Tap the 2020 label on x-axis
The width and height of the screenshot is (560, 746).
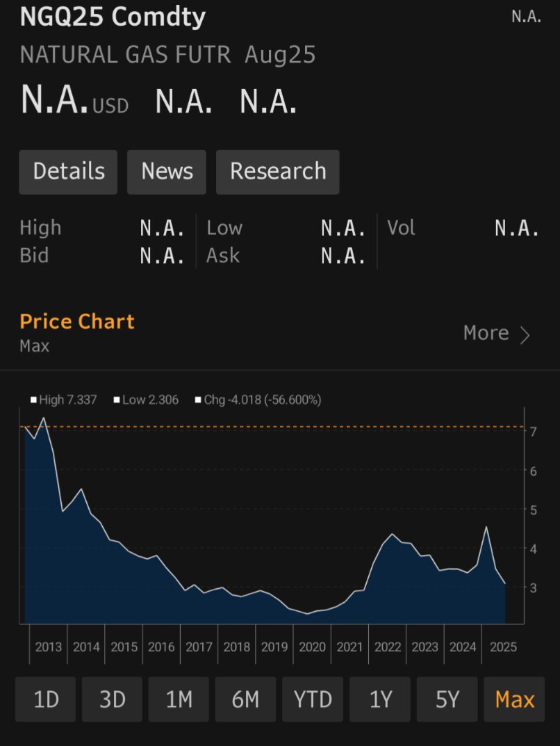tap(313, 647)
